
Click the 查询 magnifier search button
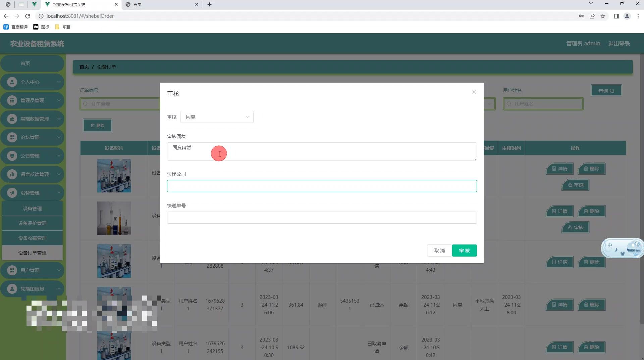[606, 90]
